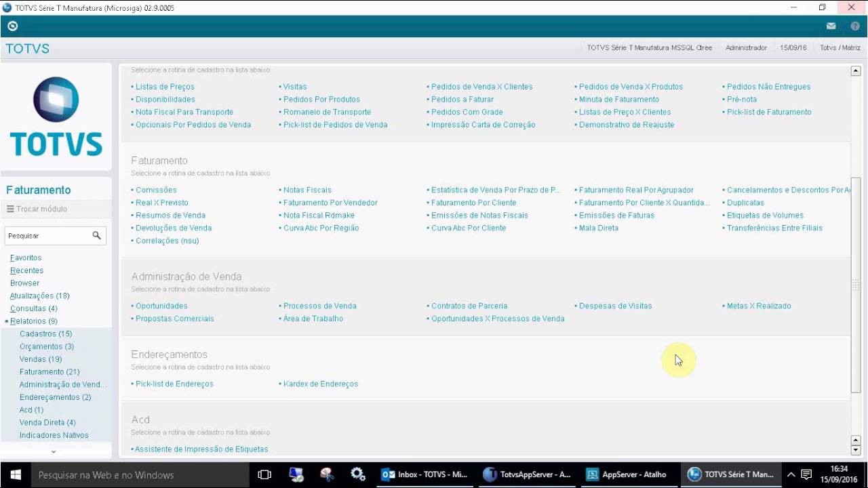The width and height of the screenshot is (868, 488).
Task: Open Correlações (nsu) link
Action: (167, 241)
